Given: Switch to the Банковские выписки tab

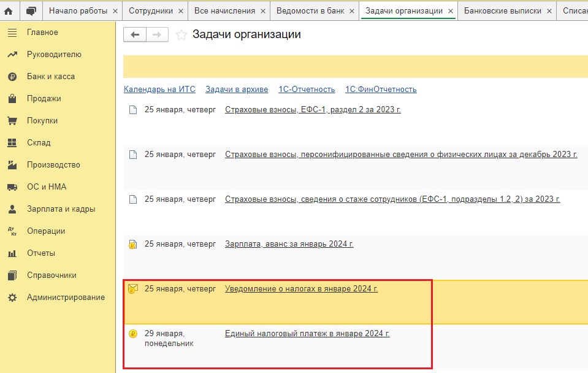Looking at the screenshot, I should click(503, 11).
